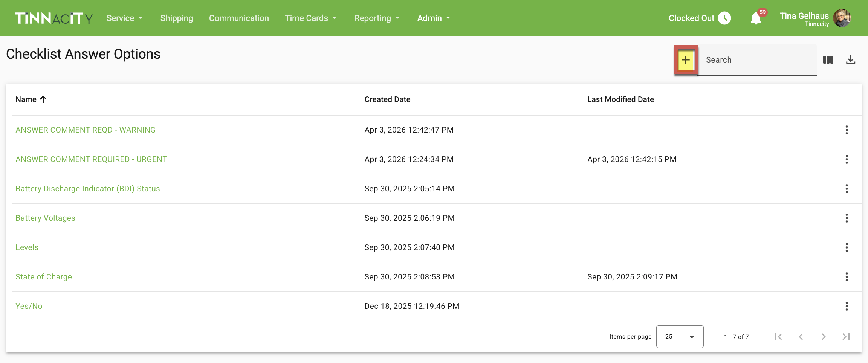Open Battery Discharge Indicator (BDI) Status
Screen dimensions: 868x363
coord(88,189)
